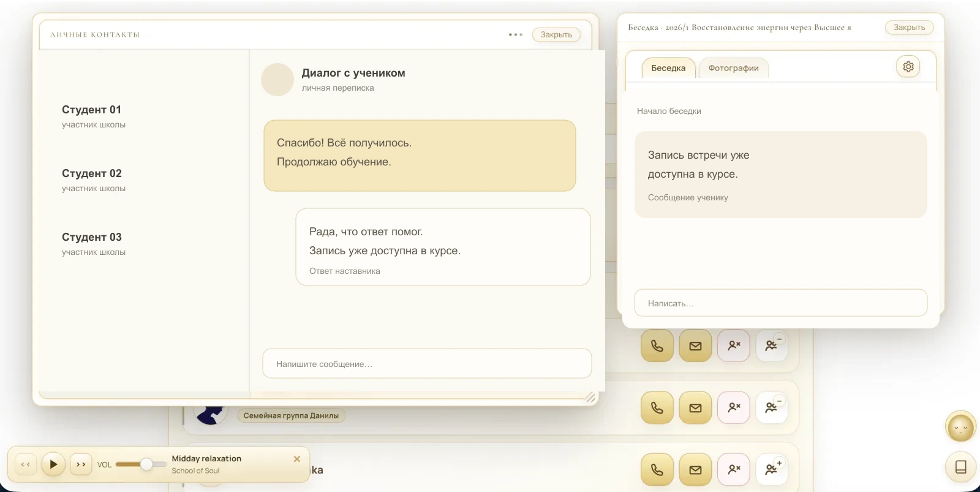Click the reply Рада, что ответ помог.
Image resolution: width=980 pixels, height=492 pixels.
pyautogui.click(x=443, y=247)
